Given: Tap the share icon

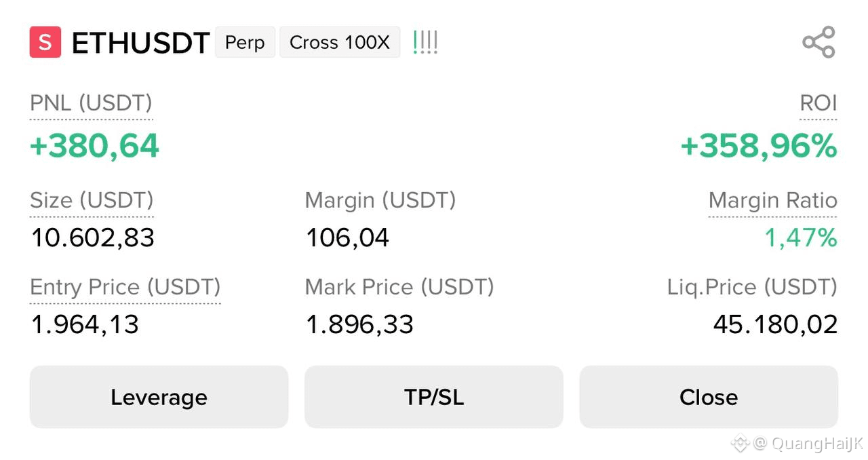Looking at the screenshot, I should (818, 42).
